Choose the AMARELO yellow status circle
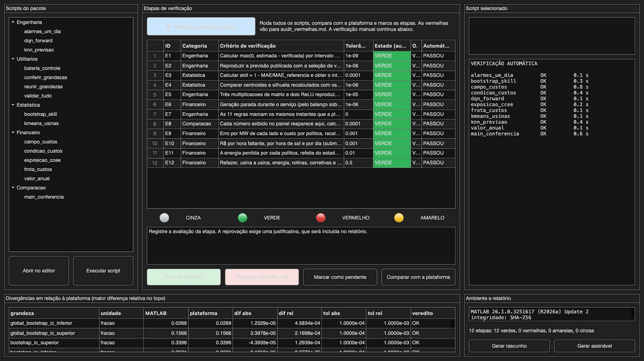Viewport: 644px width, 361px height. tap(399, 218)
